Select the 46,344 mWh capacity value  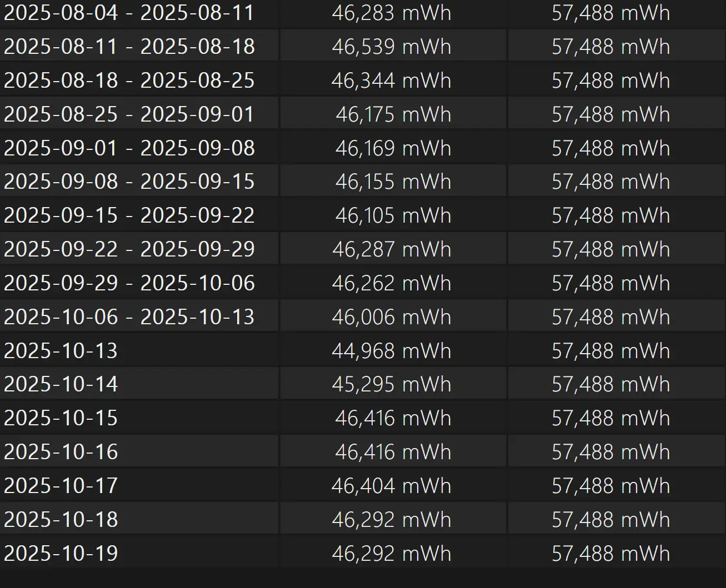391,81
